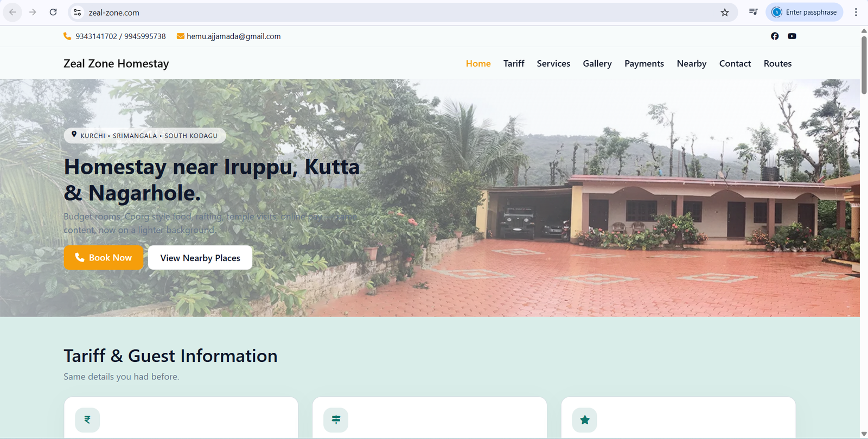Open the Facebook page icon
Viewport: 868px width, 439px height.
pyautogui.click(x=775, y=36)
